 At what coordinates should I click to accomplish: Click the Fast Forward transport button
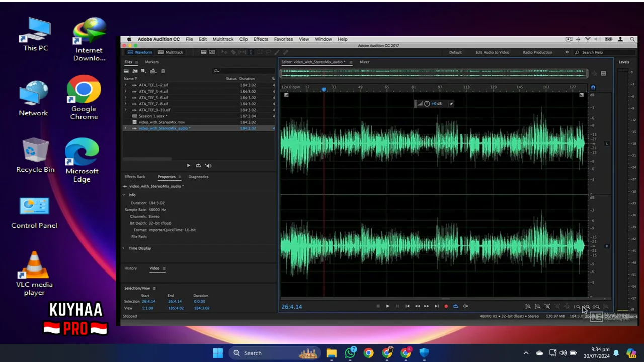tap(427, 306)
